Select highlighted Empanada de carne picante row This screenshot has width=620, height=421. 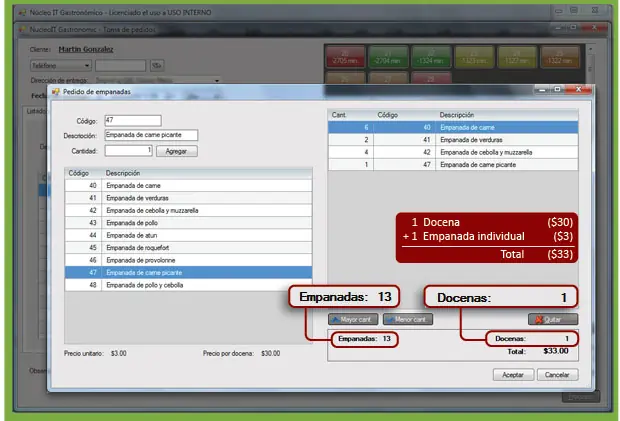189,273
